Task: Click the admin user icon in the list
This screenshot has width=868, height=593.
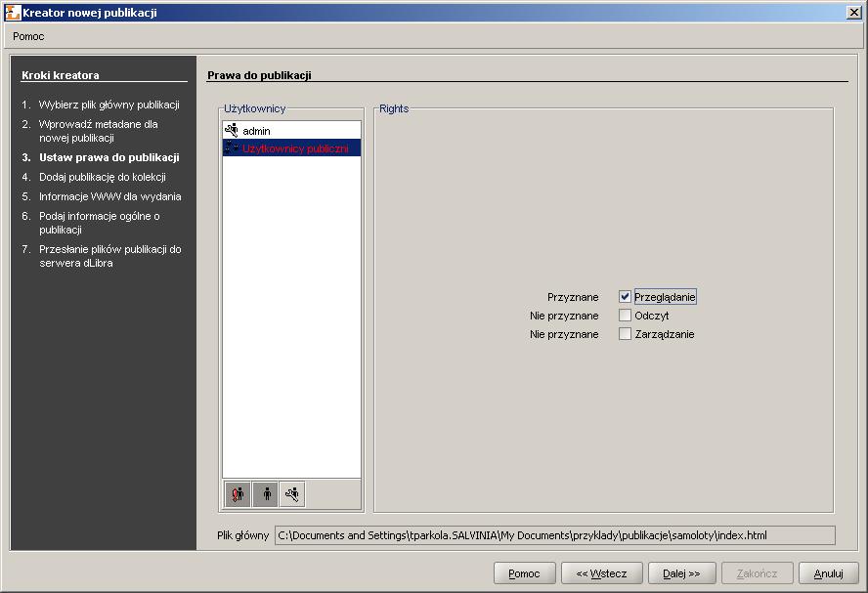Action: tap(232, 131)
